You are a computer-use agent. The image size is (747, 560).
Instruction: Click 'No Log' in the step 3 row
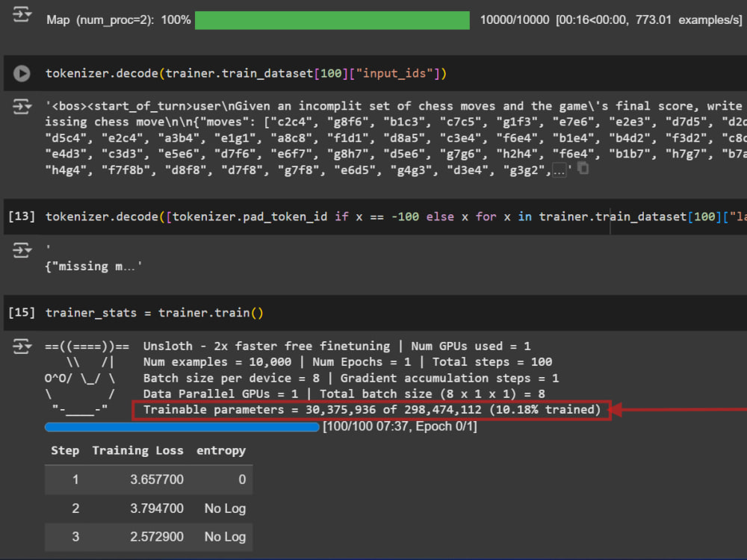(x=225, y=537)
